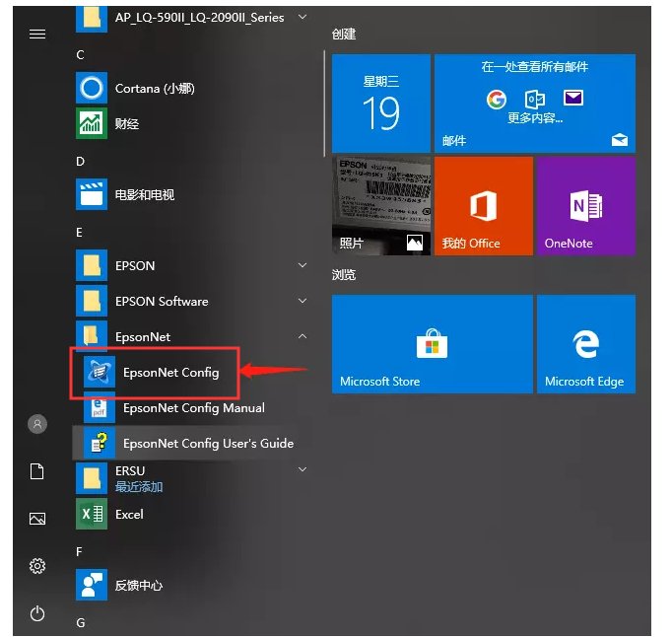672x637 pixels.
Task: Open the 照片 photos tile thumbnail
Action: click(x=381, y=206)
